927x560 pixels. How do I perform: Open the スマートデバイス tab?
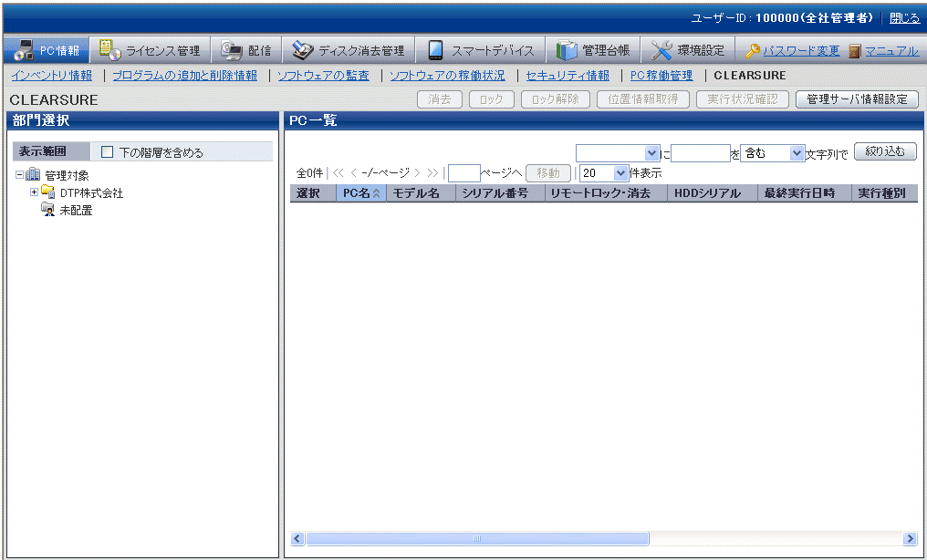(x=480, y=50)
